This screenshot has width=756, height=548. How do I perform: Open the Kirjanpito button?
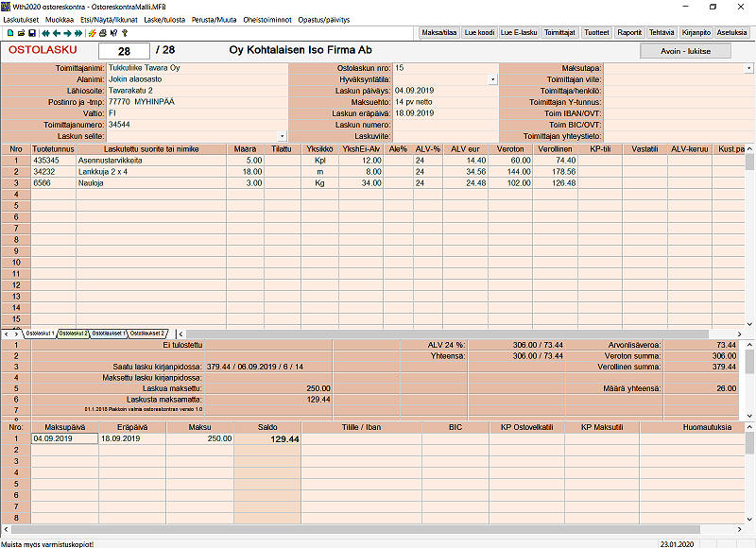[695, 32]
